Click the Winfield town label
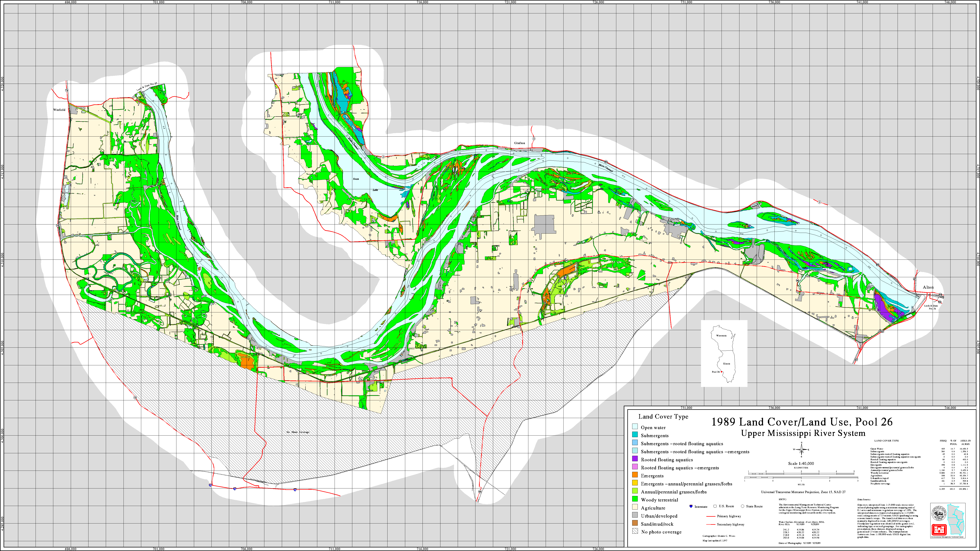Screen dimensions: 980x551 (59, 110)
